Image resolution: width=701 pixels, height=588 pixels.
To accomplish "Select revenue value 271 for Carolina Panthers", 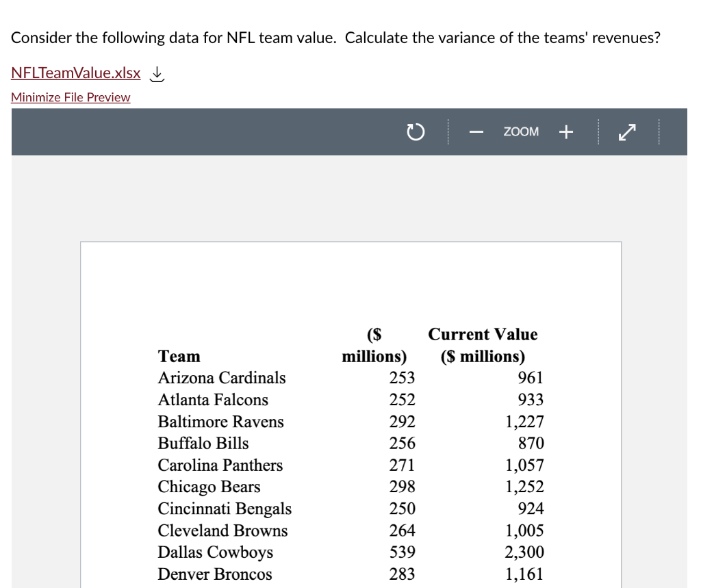I will coord(402,465).
